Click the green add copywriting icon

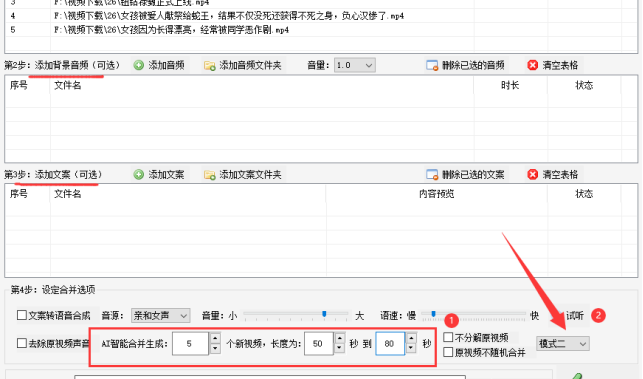(x=139, y=175)
